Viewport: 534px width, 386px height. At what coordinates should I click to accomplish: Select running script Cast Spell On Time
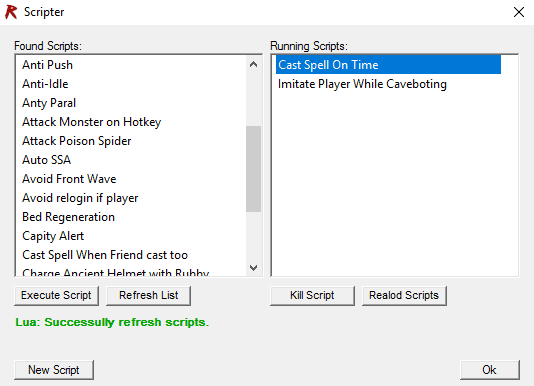[x=388, y=65]
